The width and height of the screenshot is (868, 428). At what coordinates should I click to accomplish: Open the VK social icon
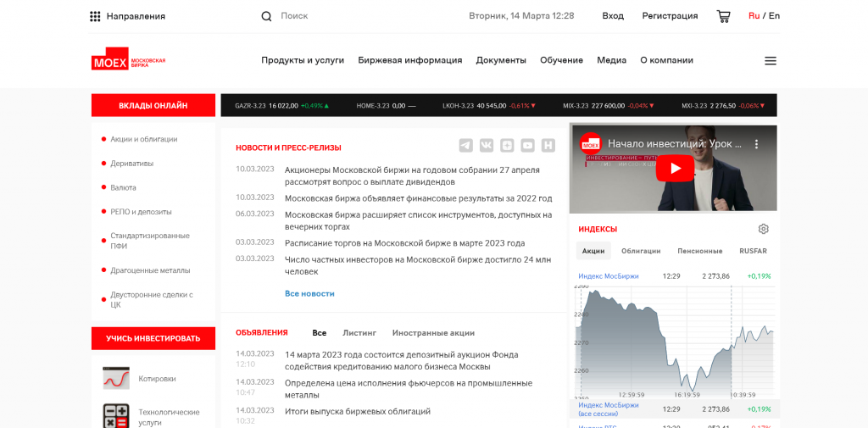pyautogui.click(x=487, y=146)
